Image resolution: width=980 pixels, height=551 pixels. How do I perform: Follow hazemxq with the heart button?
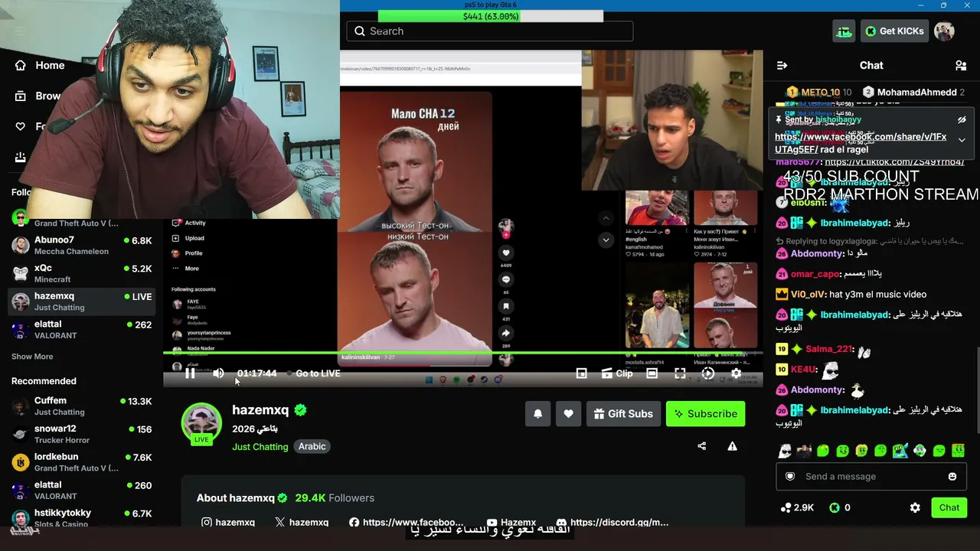click(x=568, y=414)
